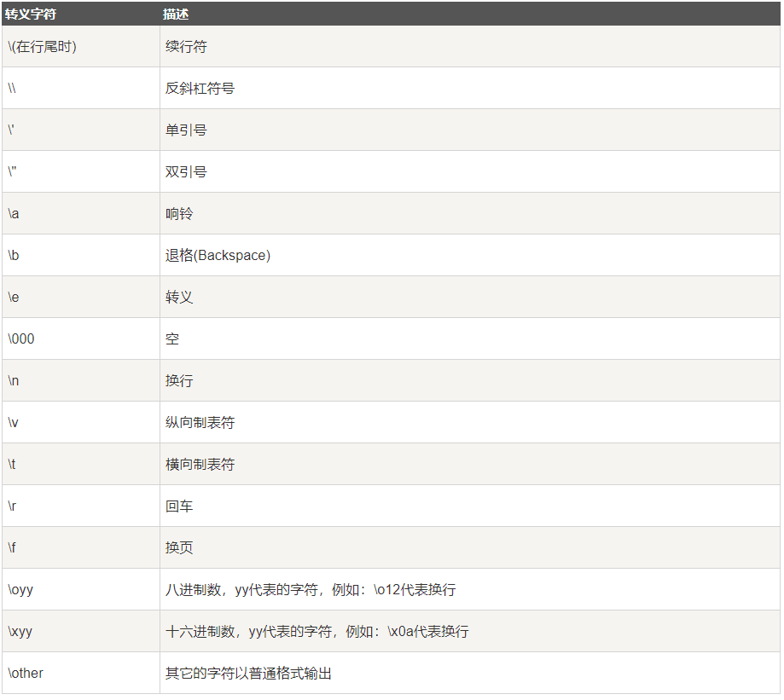Image resolution: width=784 pixels, height=700 pixels.
Task: Click the 十六进制数 description text
Action: click(317, 631)
